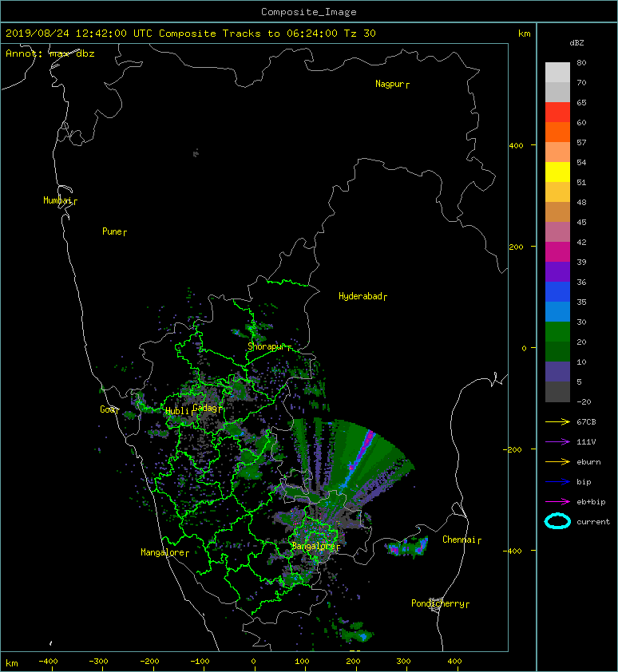This screenshot has width=618, height=672.
Task: Select the Pondicherry label
Action: pos(438,603)
